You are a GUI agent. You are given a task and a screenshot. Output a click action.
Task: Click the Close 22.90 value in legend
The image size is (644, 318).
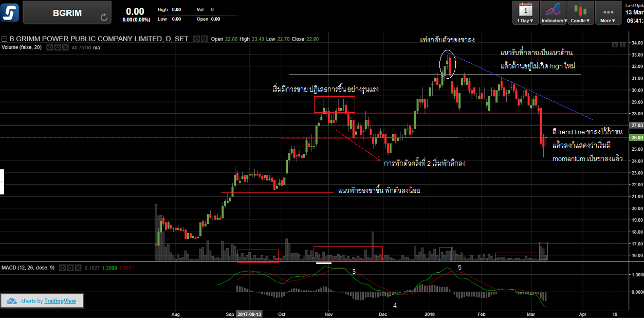(x=305, y=39)
